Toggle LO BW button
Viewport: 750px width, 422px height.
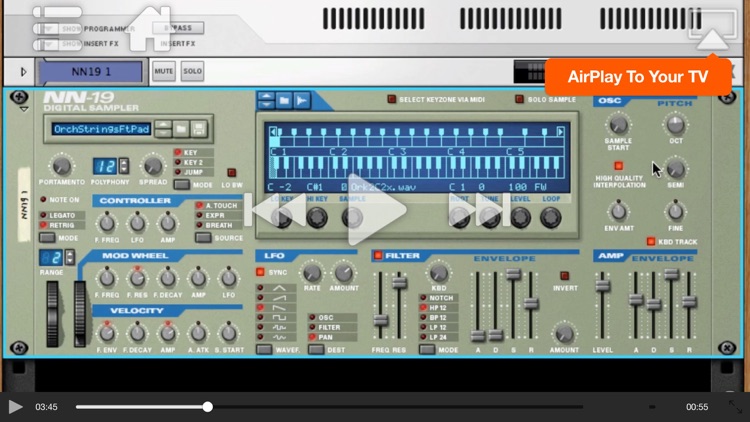click(232, 172)
